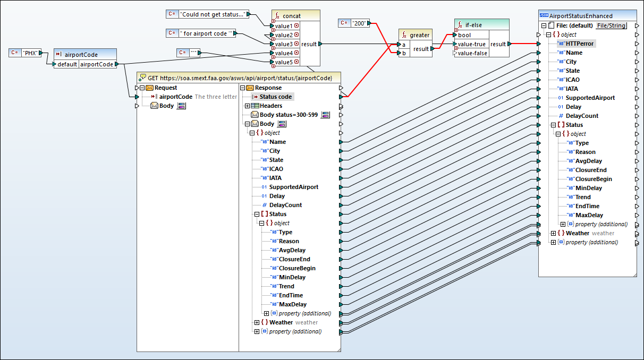
Task: Collapse the Status node in AirportStatusEnhanced
Action: [x=553, y=125]
